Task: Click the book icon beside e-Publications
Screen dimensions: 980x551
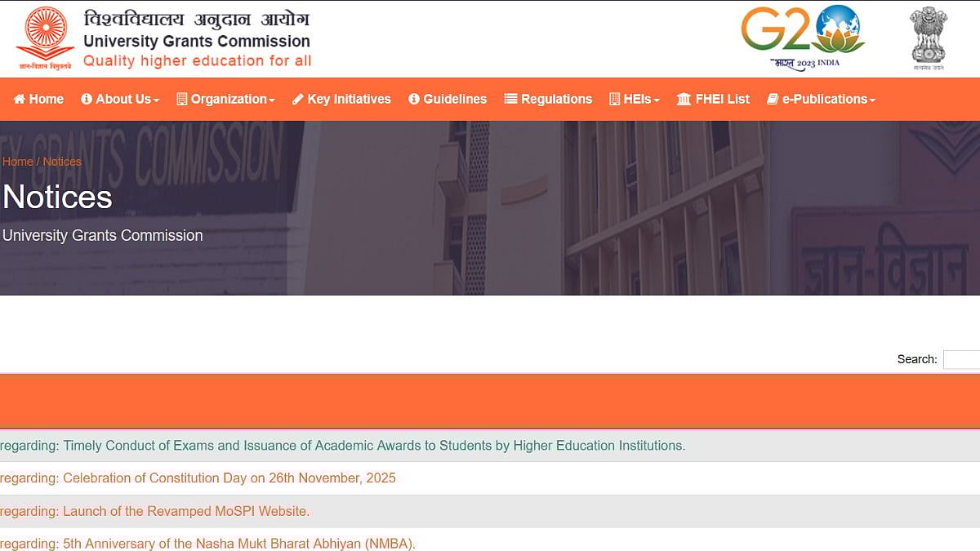Action: (772, 99)
